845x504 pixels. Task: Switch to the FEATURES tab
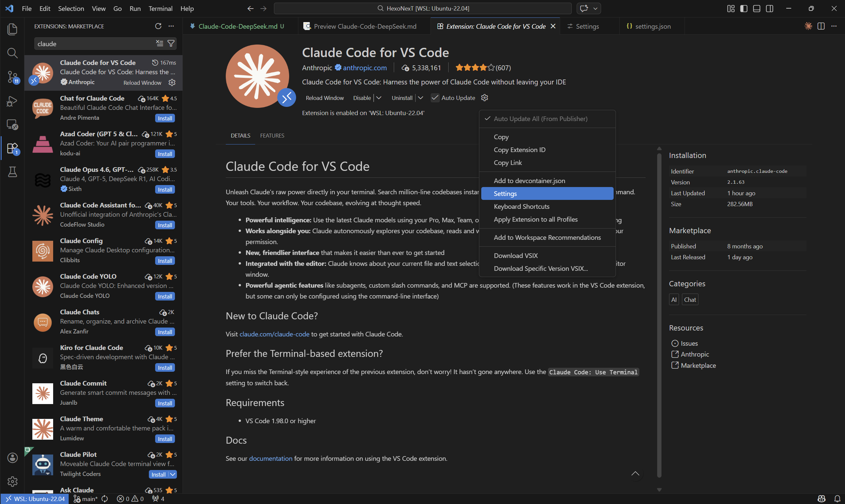(x=272, y=136)
